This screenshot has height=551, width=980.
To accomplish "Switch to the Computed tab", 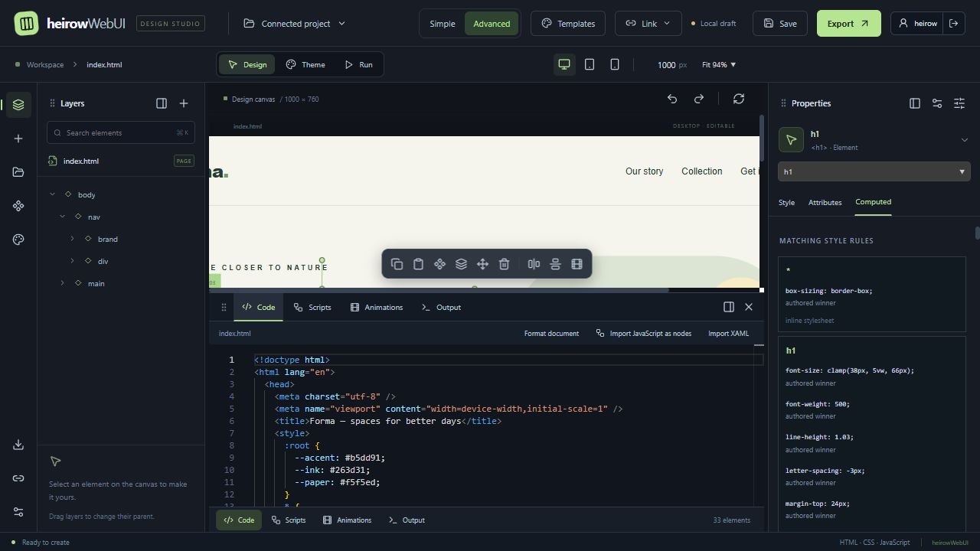I will (x=874, y=202).
